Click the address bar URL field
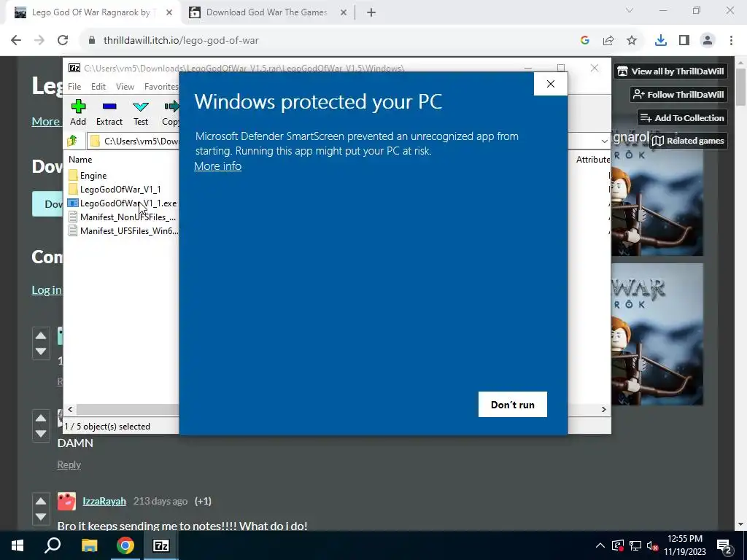 tap(329, 41)
